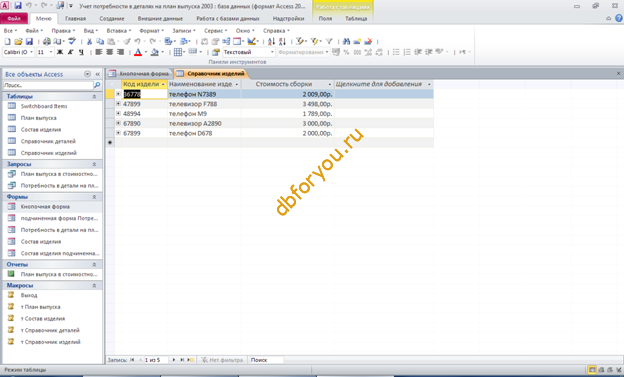Click the Property Sheet icon beside Текстовый
Screen dimensions: 624x377
216,52
